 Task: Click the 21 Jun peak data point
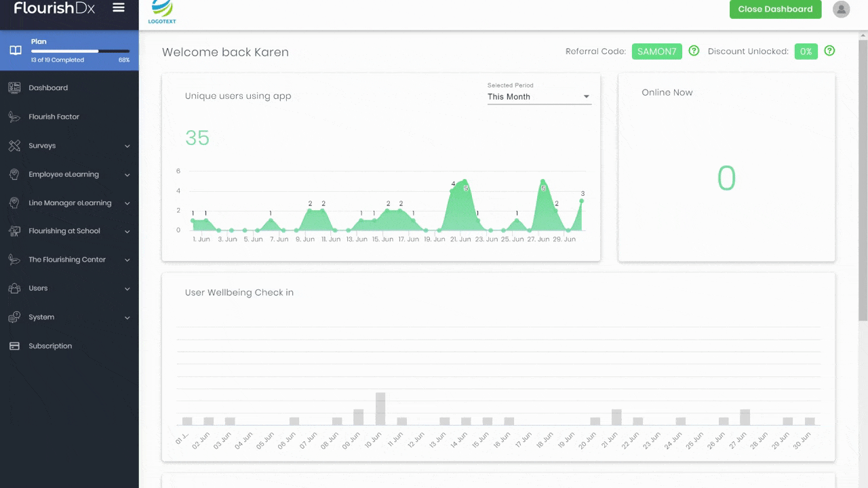click(x=465, y=181)
